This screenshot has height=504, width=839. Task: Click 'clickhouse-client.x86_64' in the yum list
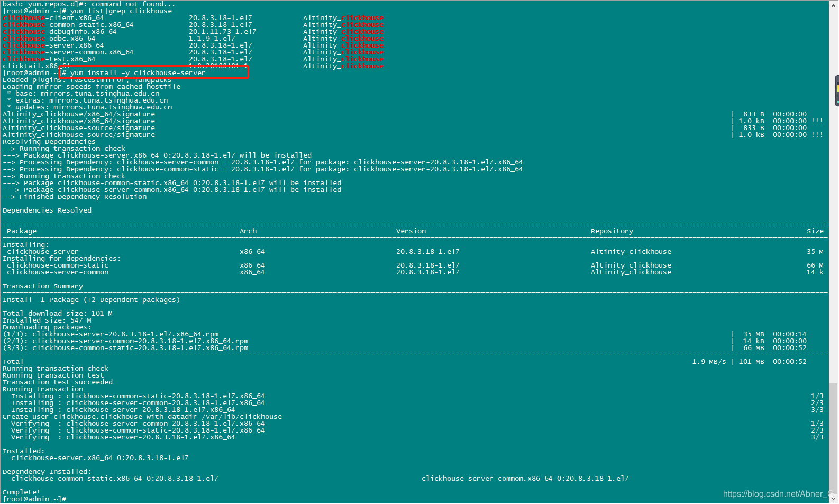coord(53,17)
